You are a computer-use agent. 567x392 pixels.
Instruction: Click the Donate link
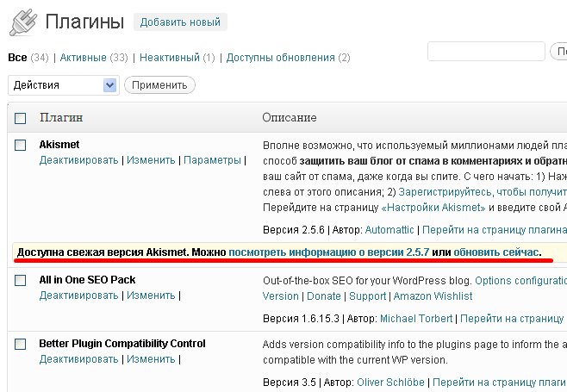(324, 296)
